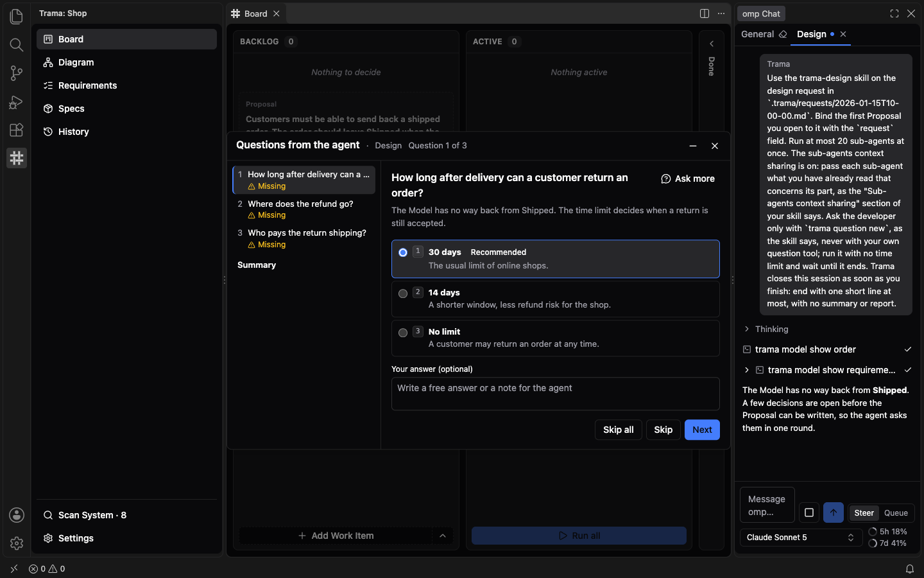Switch chat mode to Steer
Image resolution: width=924 pixels, height=578 pixels.
(864, 513)
